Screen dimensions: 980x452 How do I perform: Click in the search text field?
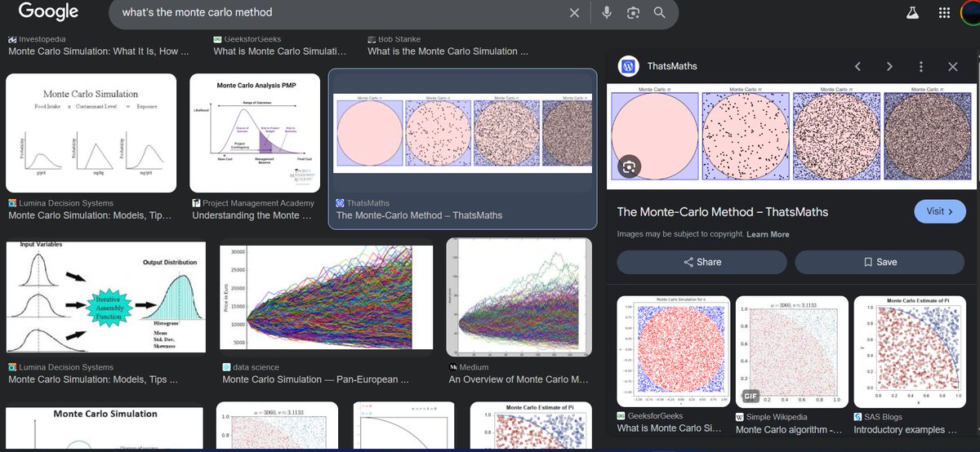point(339,13)
